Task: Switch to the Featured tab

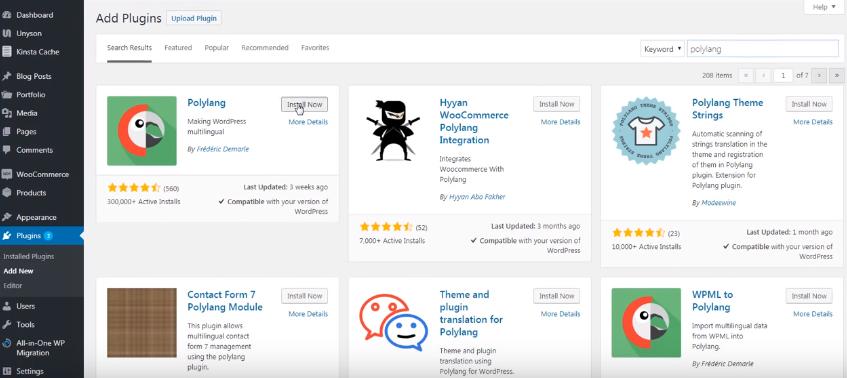Action: click(178, 48)
